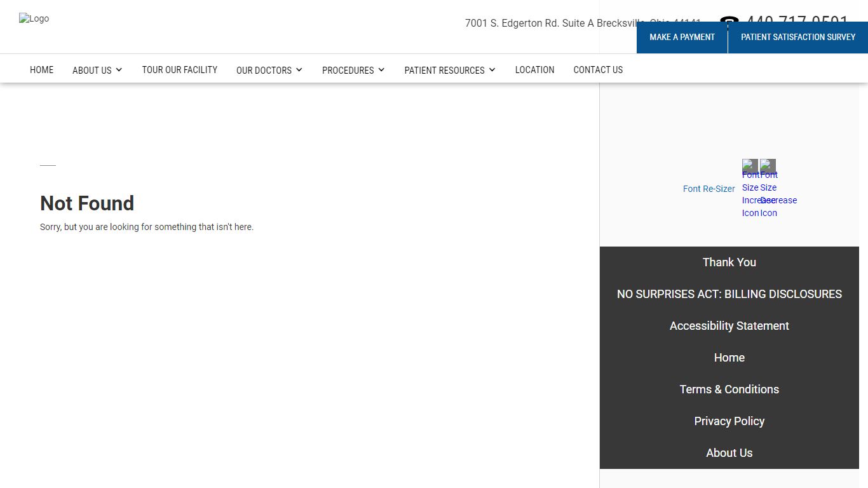Viewport: 868px width, 488px height.
Task: Click the Home link in the dark panel
Action: click(729, 358)
